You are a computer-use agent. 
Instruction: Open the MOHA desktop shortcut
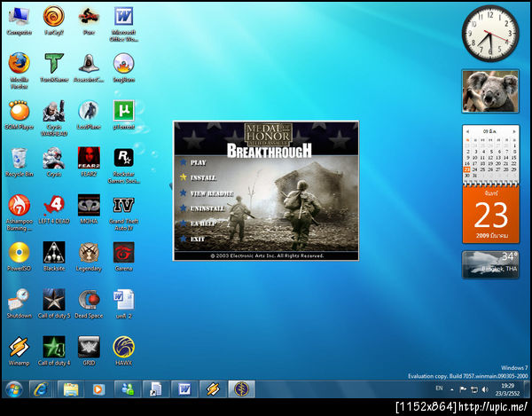tap(89, 209)
